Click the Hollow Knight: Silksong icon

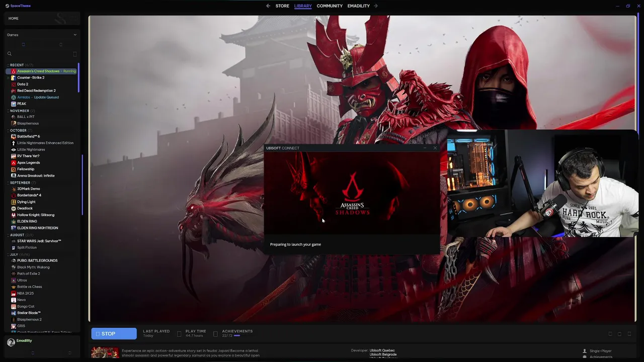(14, 215)
